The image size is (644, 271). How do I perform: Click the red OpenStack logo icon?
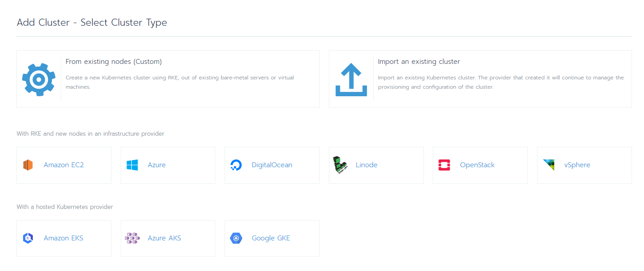point(444,165)
